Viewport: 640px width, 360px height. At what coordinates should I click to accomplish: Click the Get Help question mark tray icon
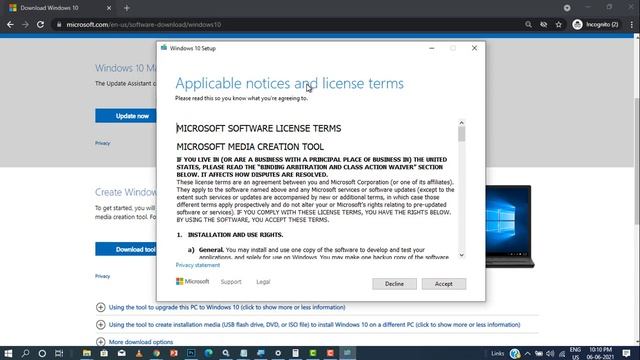click(x=515, y=353)
